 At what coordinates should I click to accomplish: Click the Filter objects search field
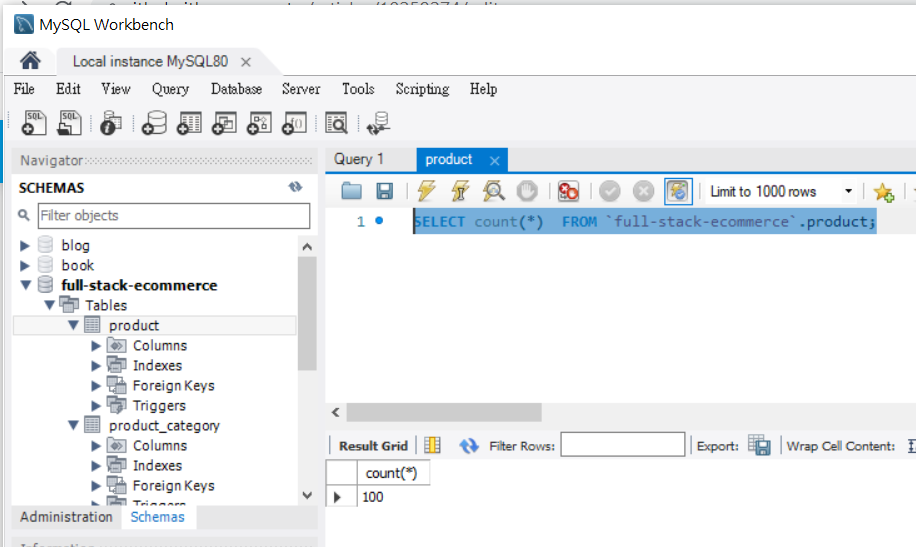point(174,216)
